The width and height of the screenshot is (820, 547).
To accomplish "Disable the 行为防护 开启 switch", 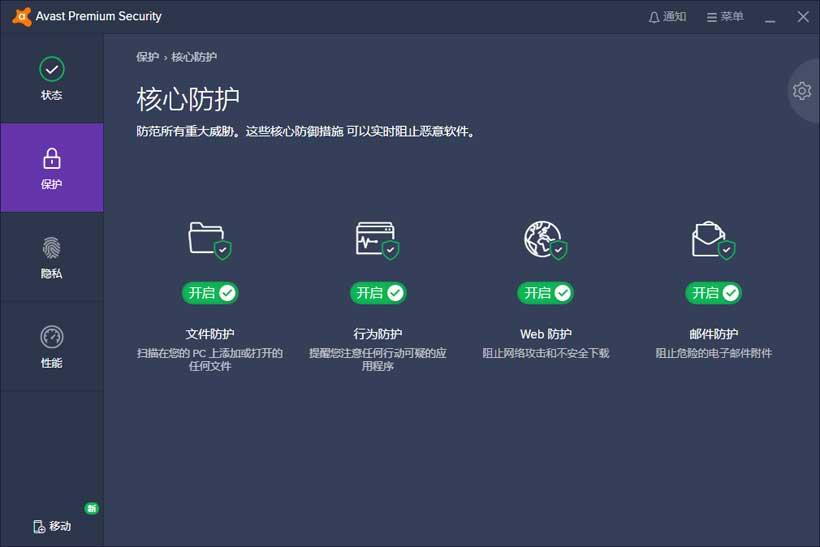I will [x=378, y=293].
